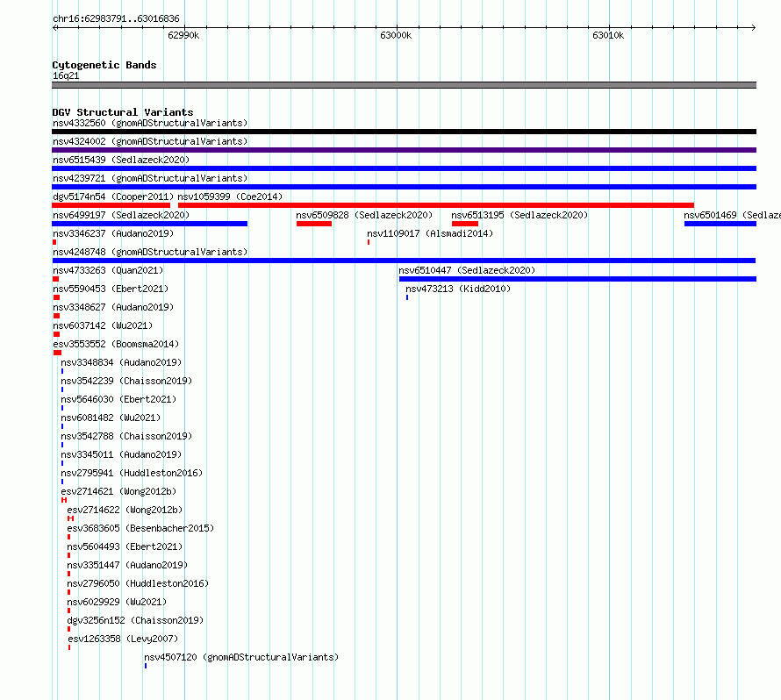Click the blue nsv4248748 variant bar

pos(404,261)
